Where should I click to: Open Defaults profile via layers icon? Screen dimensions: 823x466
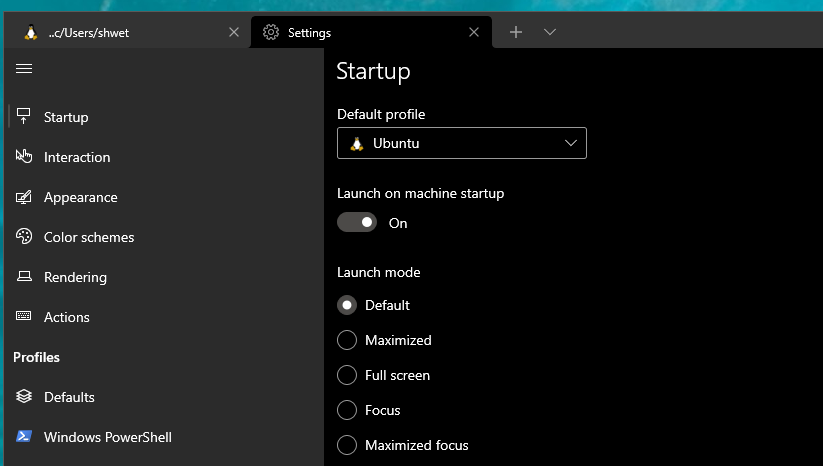click(24, 397)
